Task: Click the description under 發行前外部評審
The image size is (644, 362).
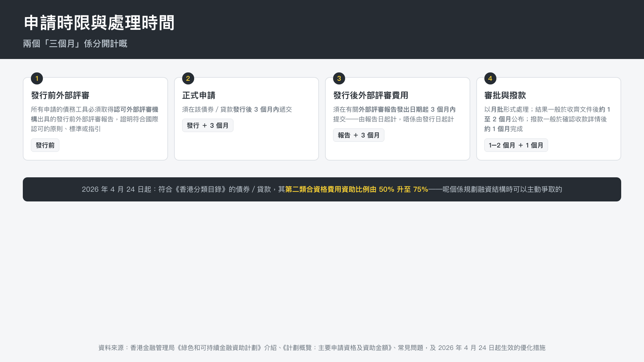Action: pyautogui.click(x=95, y=119)
